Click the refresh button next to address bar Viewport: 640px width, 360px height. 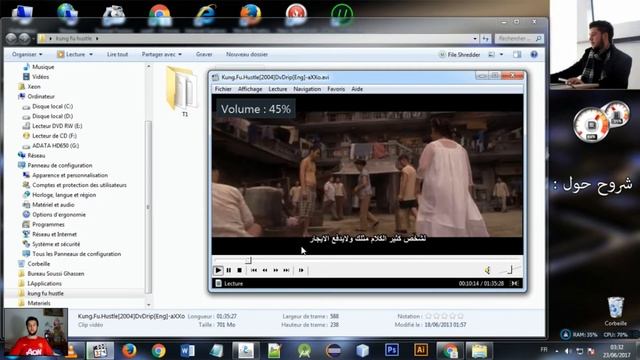[x=485, y=38]
